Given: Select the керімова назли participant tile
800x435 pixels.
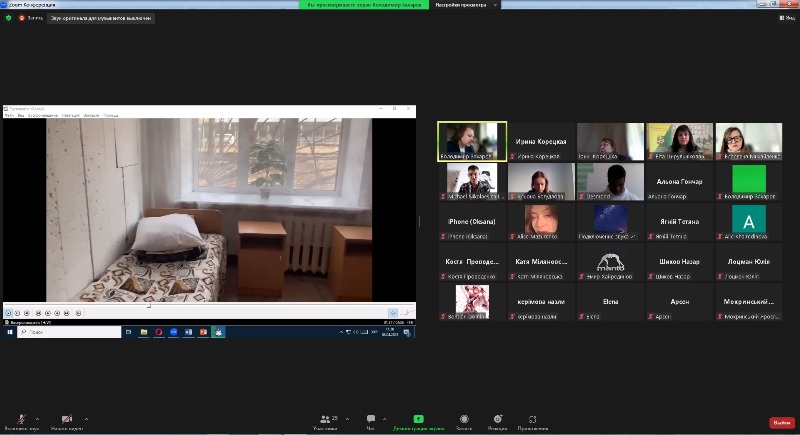Looking at the screenshot, I should [x=541, y=302].
